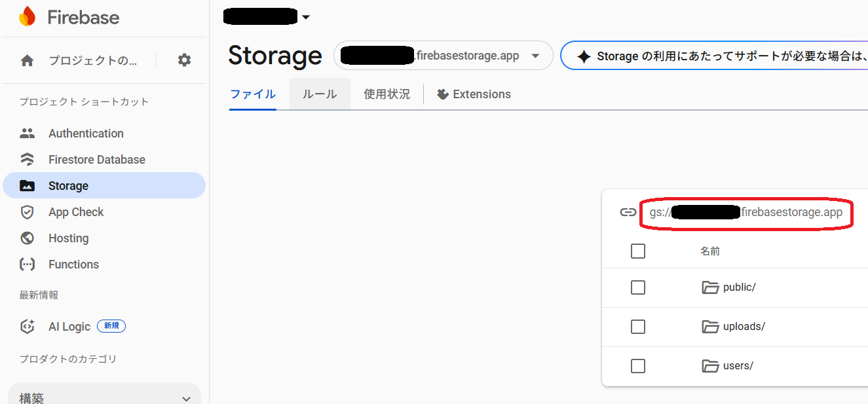Click the Firebase flame logo icon

(28, 17)
